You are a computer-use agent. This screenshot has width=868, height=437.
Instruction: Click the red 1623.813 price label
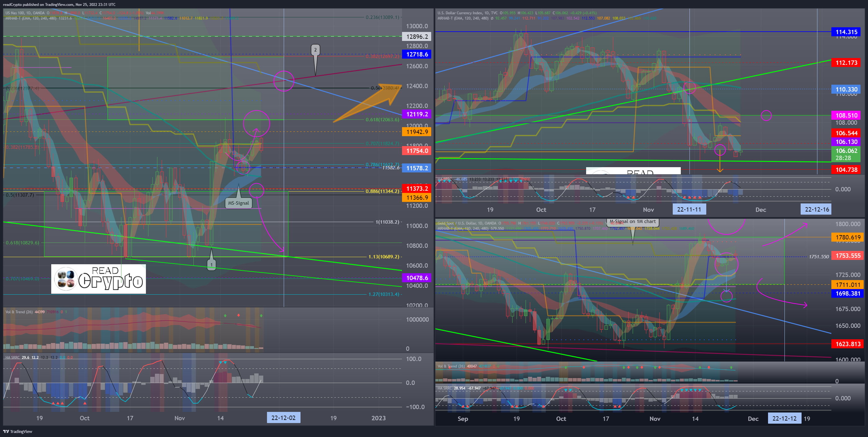848,344
